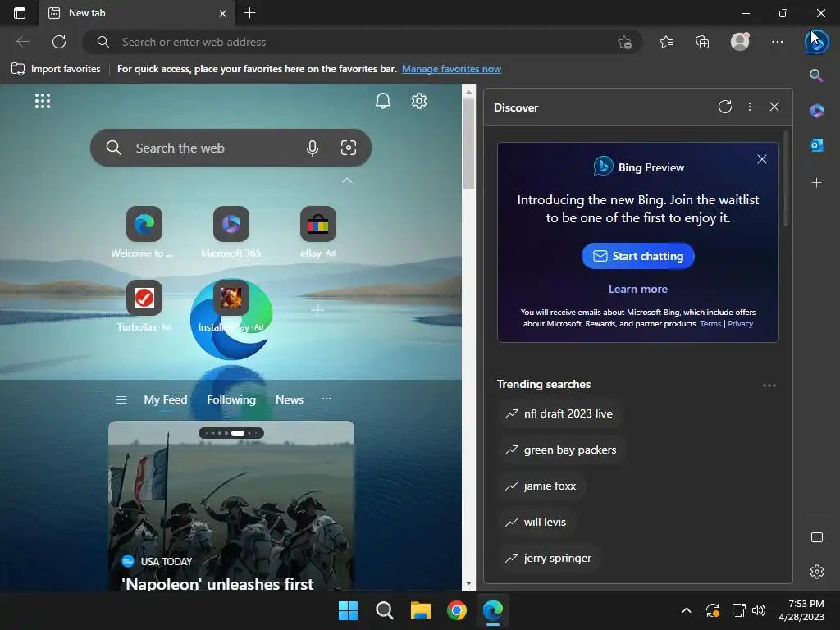840x630 pixels.
Task: Open the user profile avatar
Action: 740,42
